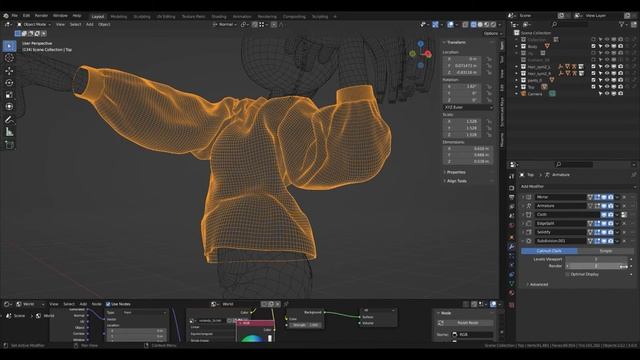Select Simple subdivision type
Image resolution: width=640 pixels, height=360 pixels.
tap(606, 251)
